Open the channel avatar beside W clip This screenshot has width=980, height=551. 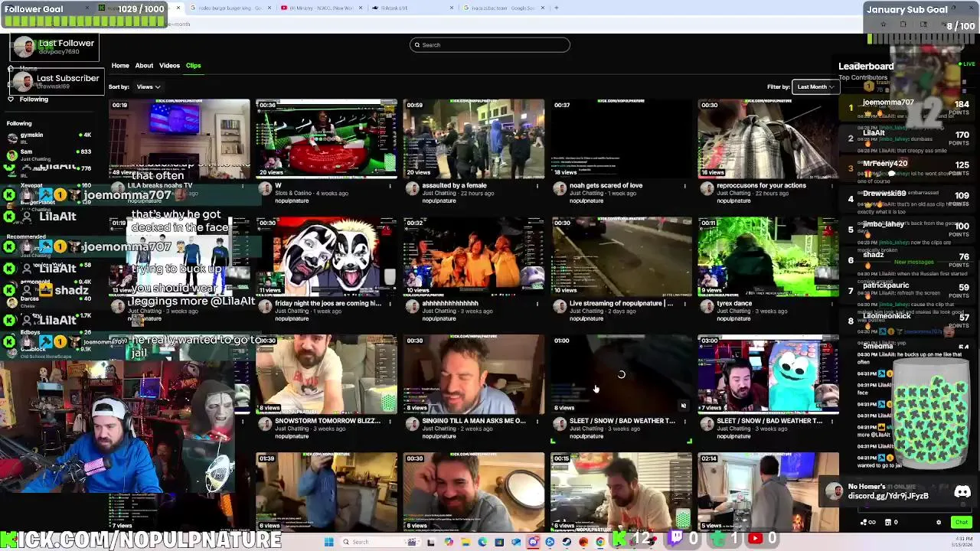[x=265, y=188]
